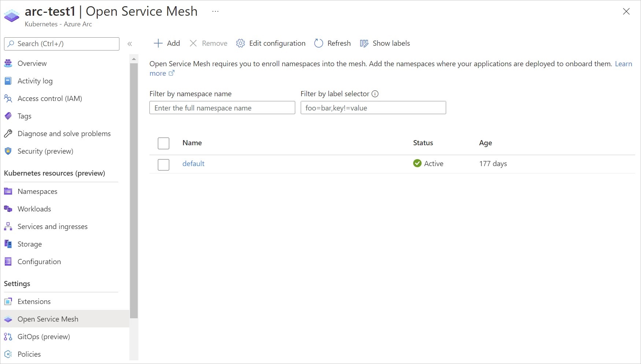This screenshot has width=641, height=364.
Task: Click the namespace name filter field
Action: (x=222, y=108)
